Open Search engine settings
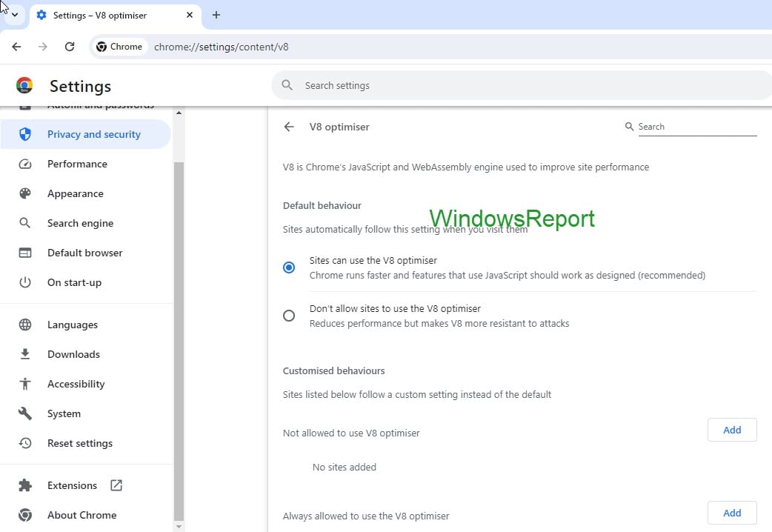This screenshot has width=772, height=532. click(86, 223)
